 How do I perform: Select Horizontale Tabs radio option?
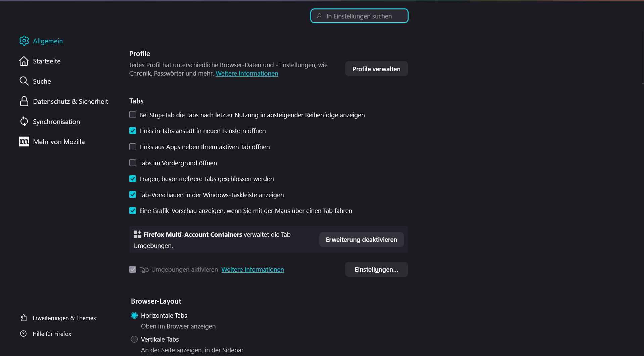tap(134, 315)
